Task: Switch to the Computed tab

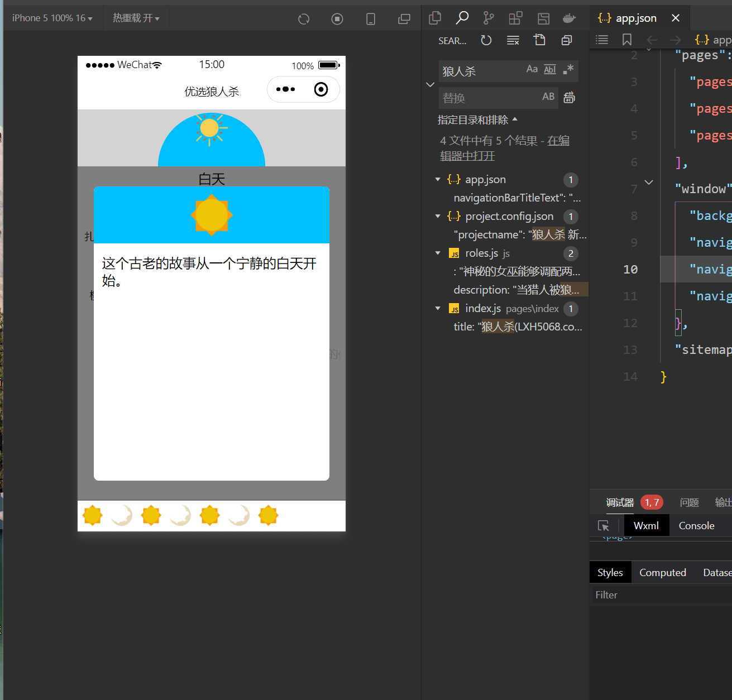Action: (x=663, y=573)
